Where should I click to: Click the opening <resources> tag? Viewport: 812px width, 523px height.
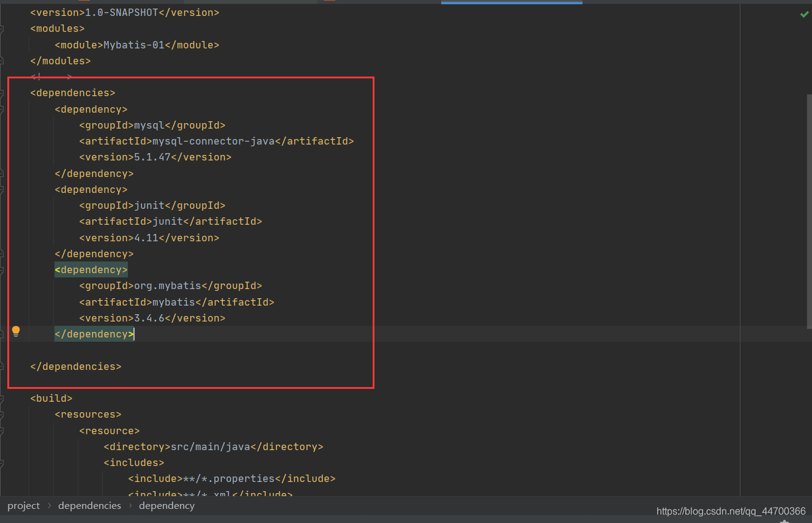coord(88,415)
